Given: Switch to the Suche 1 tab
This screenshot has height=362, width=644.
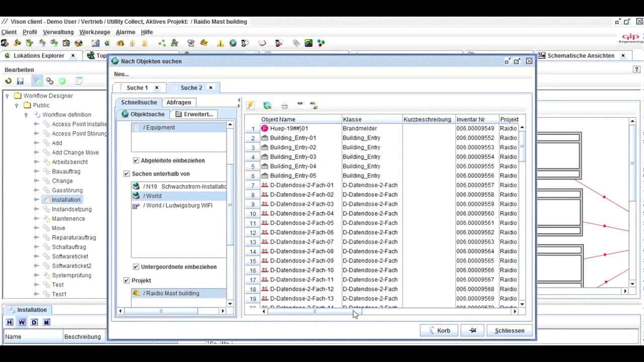Looking at the screenshot, I should [137, 88].
